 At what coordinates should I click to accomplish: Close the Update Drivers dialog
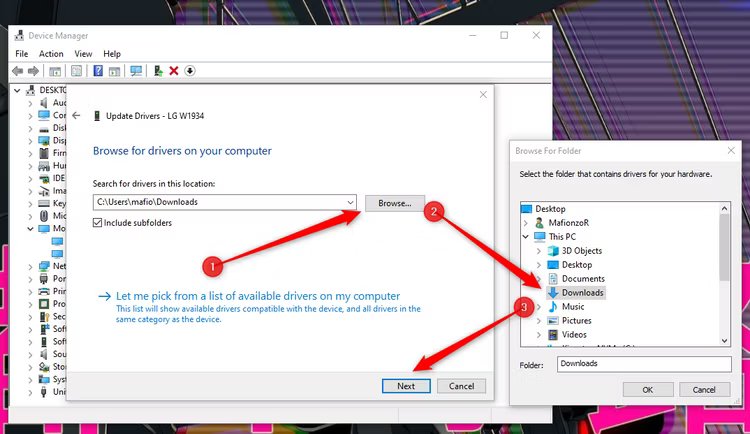pyautogui.click(x=483, y=95)
